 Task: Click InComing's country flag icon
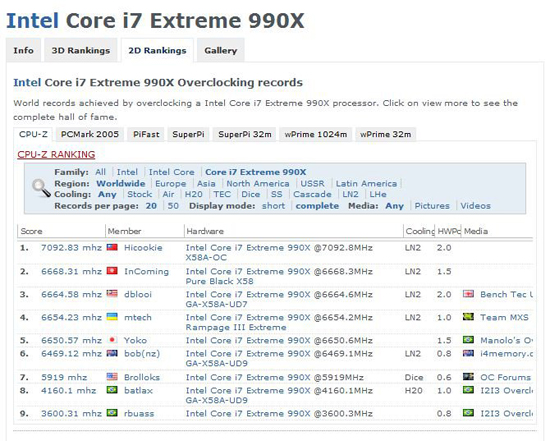click(112, 271)
